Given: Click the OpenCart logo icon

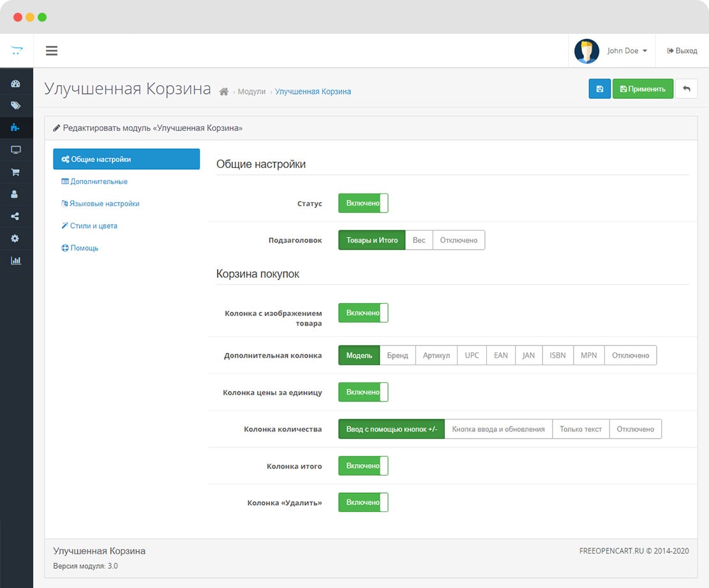Looking at the screenshot, I should click(17, 50).
